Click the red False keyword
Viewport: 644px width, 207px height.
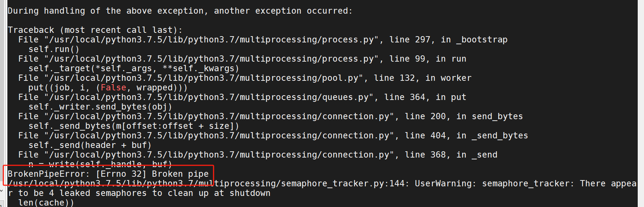click(x=113, y=87)
